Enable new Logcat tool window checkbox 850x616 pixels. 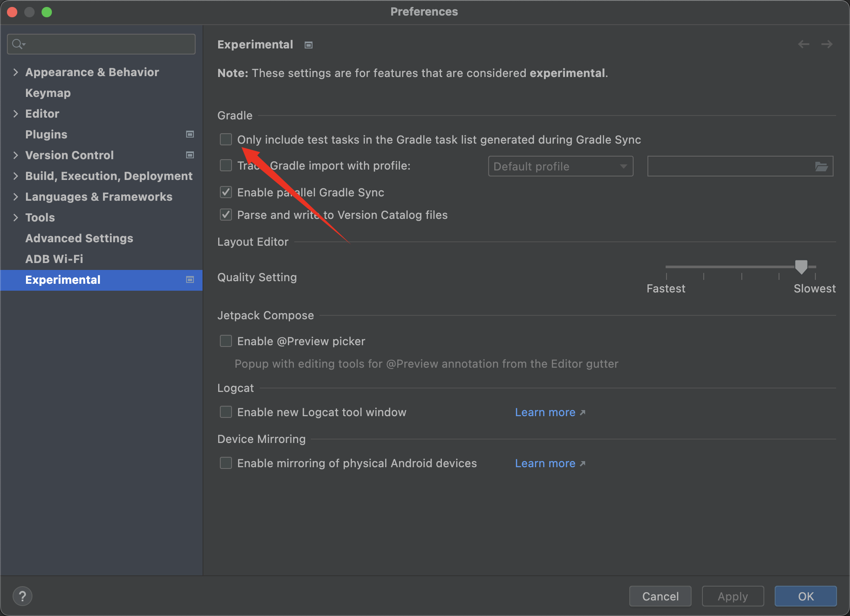[226, 412]
